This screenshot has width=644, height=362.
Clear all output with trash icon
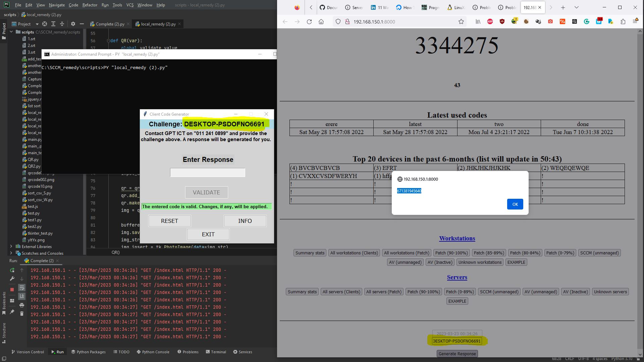pos(22,313)
